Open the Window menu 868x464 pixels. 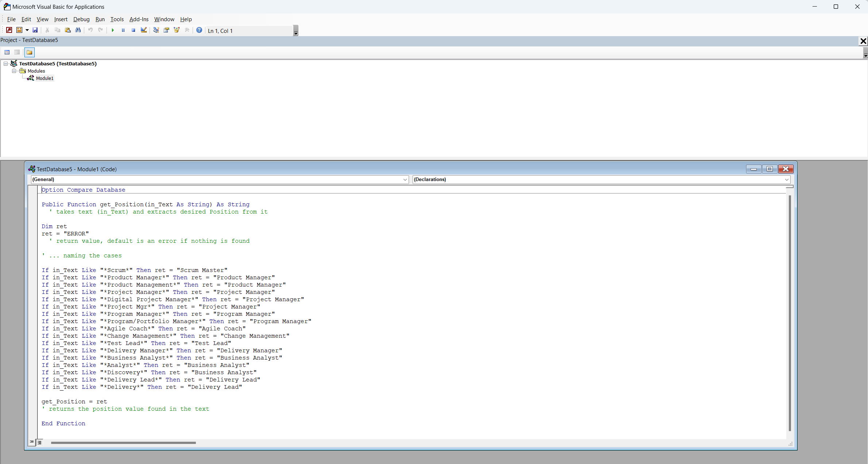164,19
